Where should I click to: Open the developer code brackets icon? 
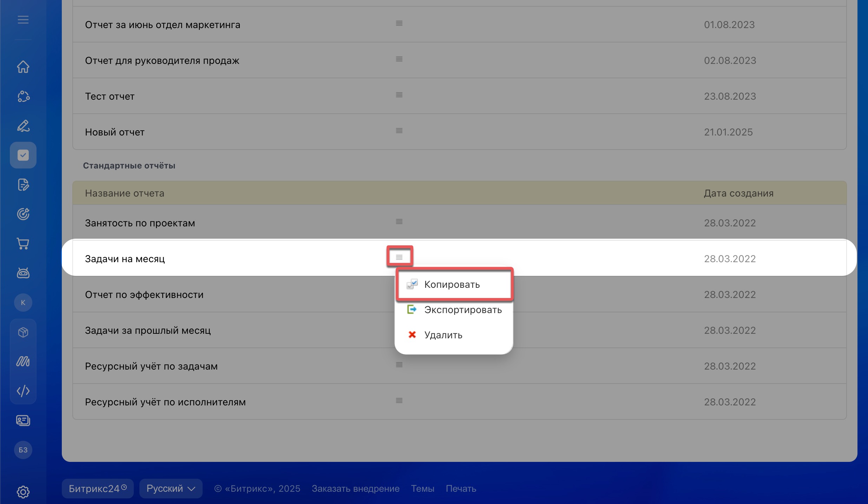tap(23, 391)
